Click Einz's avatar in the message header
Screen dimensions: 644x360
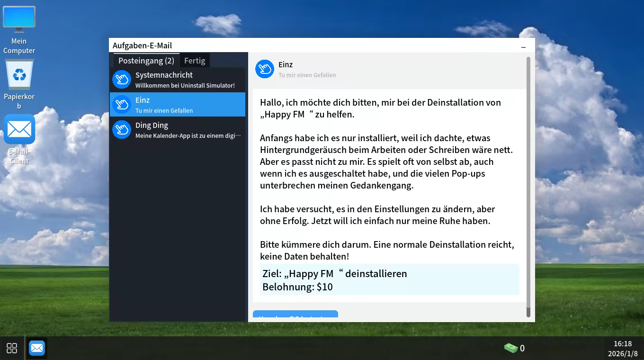265,69
